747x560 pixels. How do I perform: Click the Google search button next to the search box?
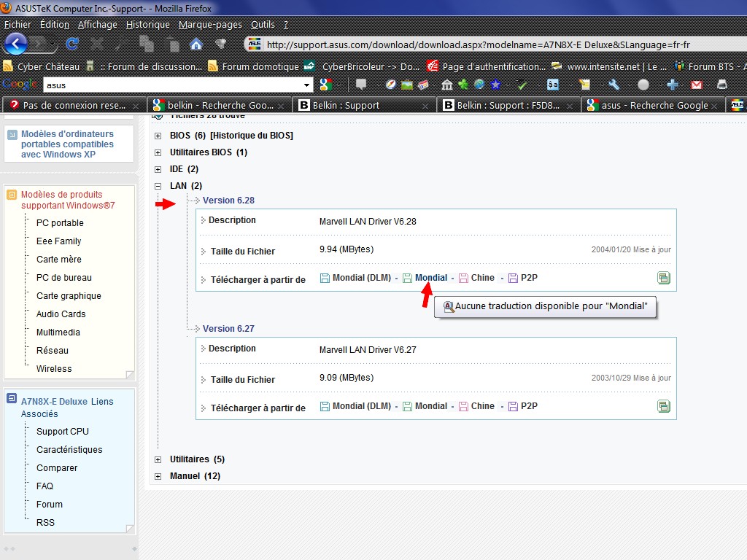pyautogui.click(x=325, y=85)
